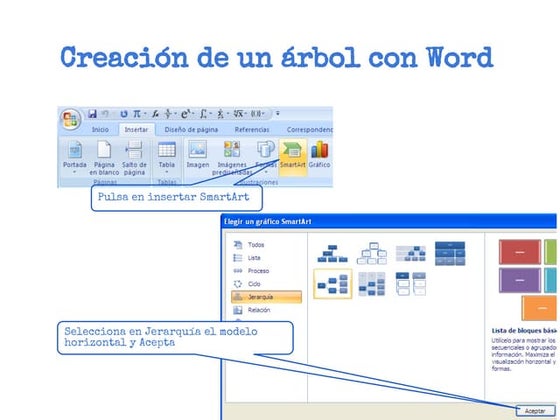Choose the standard organization chart layout thumbnail
This screenshot has height=420, width=560.
pyautogui.click(x=332, y=254)
